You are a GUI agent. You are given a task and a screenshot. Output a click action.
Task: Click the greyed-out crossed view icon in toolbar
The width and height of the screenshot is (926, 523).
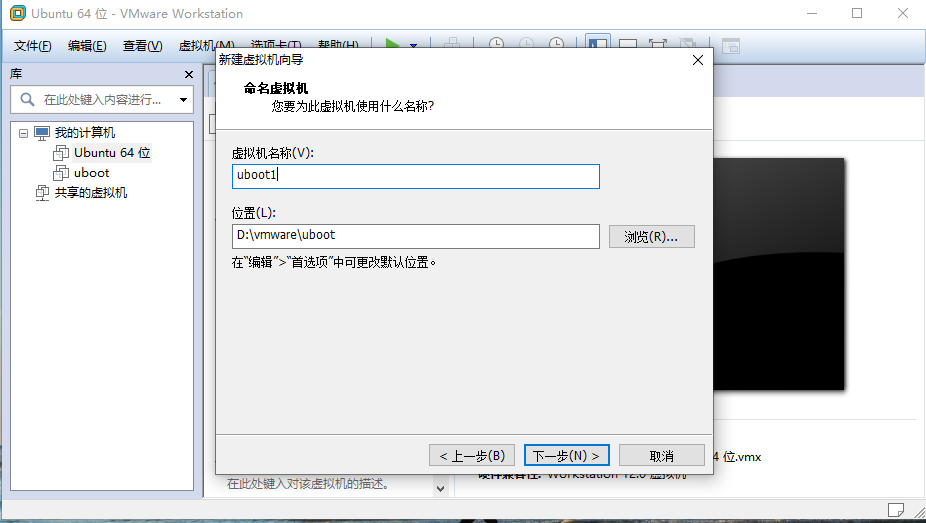tap(687, 44)
